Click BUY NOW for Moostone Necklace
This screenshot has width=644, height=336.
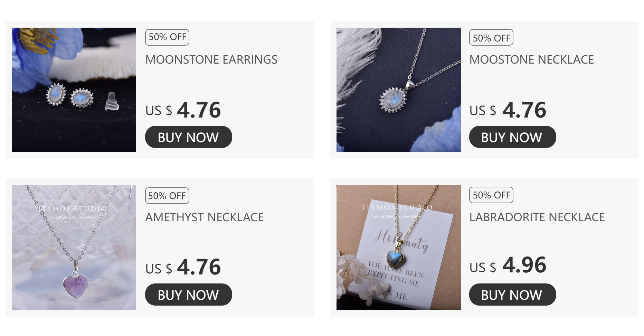click(513, 137)
